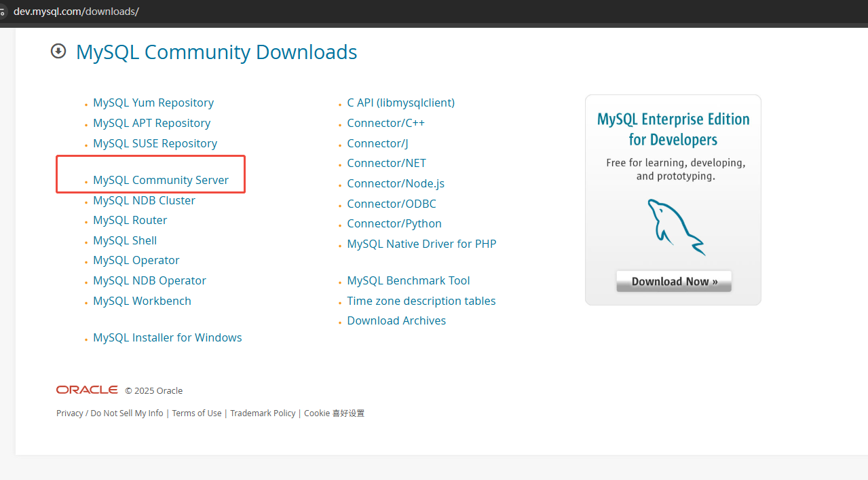Open MySQL Workbench link
Viewport: 868px width, 480px height.
(x=143, y=301)
